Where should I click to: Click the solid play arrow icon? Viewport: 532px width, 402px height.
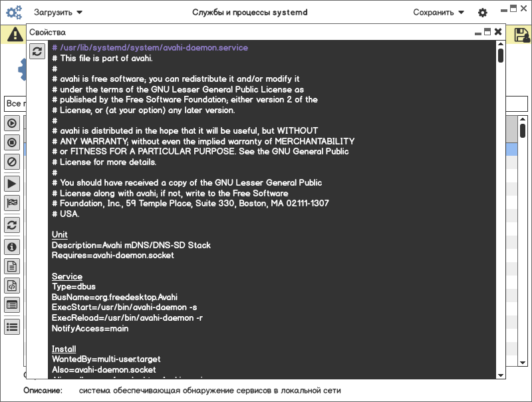(12, 184)
